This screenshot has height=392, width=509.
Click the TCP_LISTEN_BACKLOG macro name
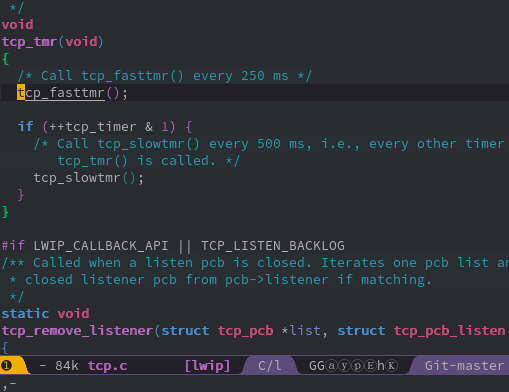point(273,246)
